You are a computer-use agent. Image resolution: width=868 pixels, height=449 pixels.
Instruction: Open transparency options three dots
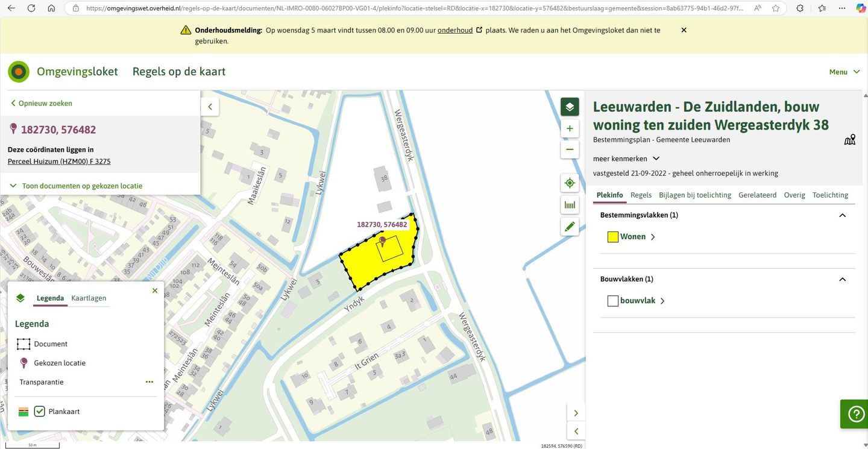pos(149,382)
